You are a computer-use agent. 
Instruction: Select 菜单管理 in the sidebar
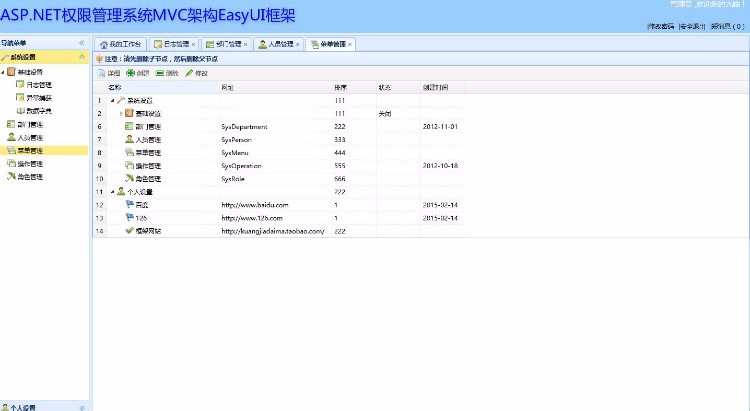point(30,150)
